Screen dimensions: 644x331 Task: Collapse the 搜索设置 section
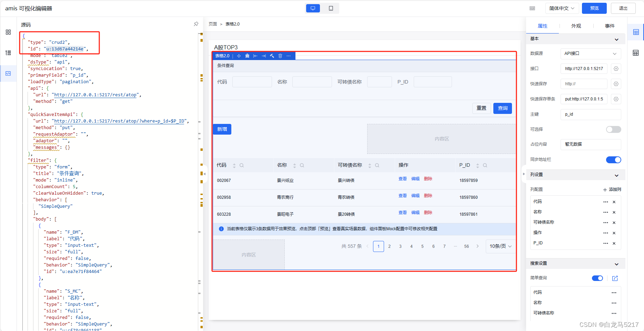click(616, 264)
